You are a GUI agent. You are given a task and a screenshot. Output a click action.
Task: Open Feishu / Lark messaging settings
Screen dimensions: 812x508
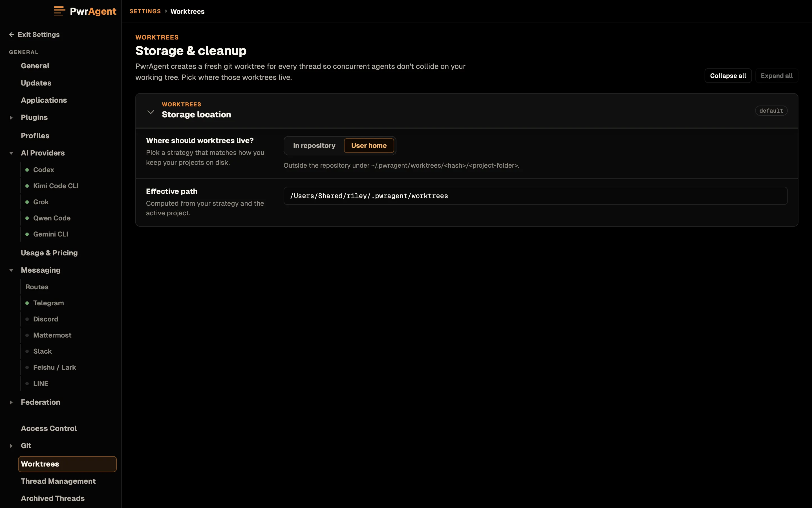(54, 368)
